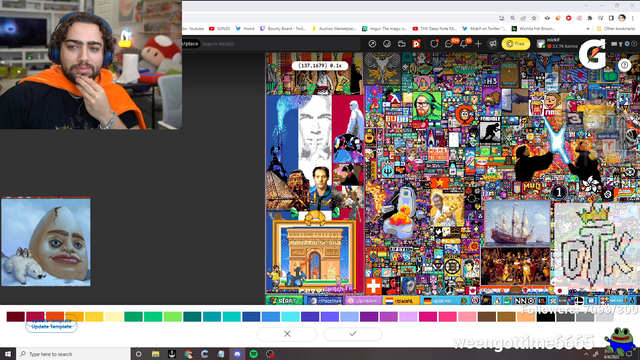Open the Reddit moderation shield icon
Image resolution: width=640 pixels, height=360 pixels.
point(434,44)
